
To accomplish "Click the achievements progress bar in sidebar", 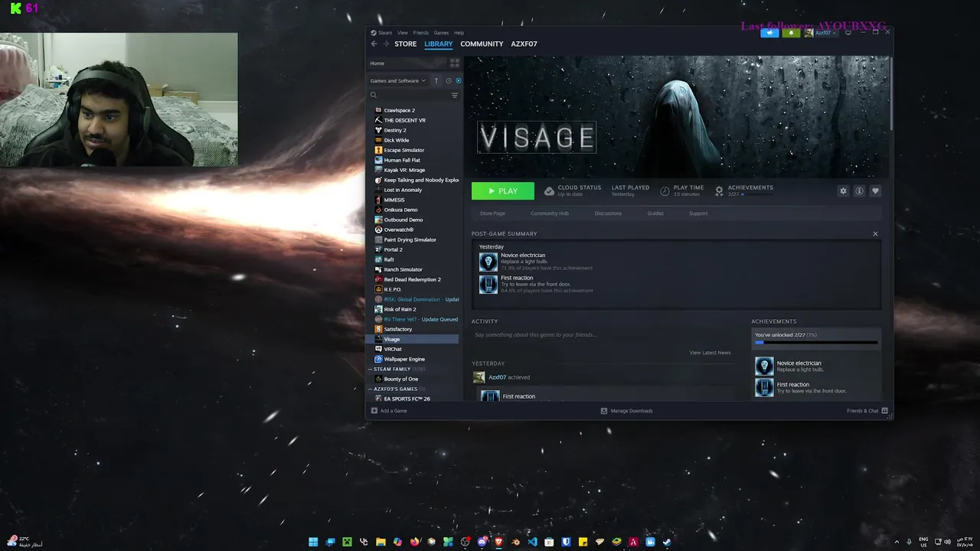I will click(x=816, y=343).
